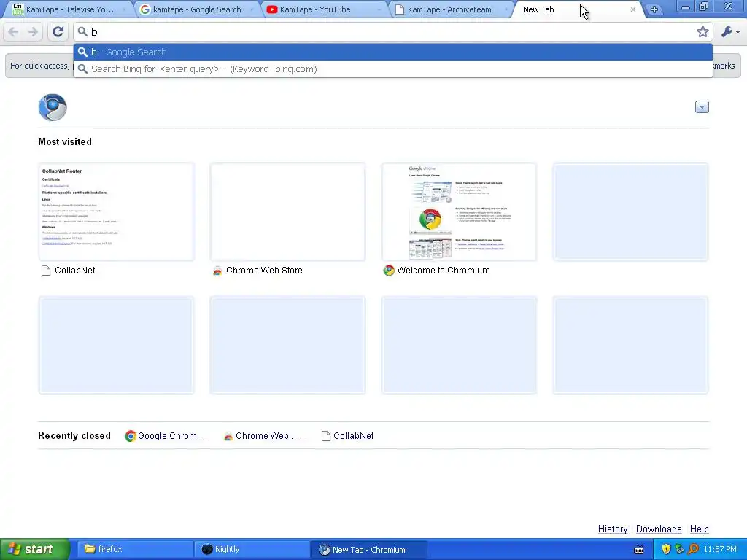Viewport: 747px width, 560px height.
Task: Click the CollabNet most visited label
Action: tap(75, 271)
